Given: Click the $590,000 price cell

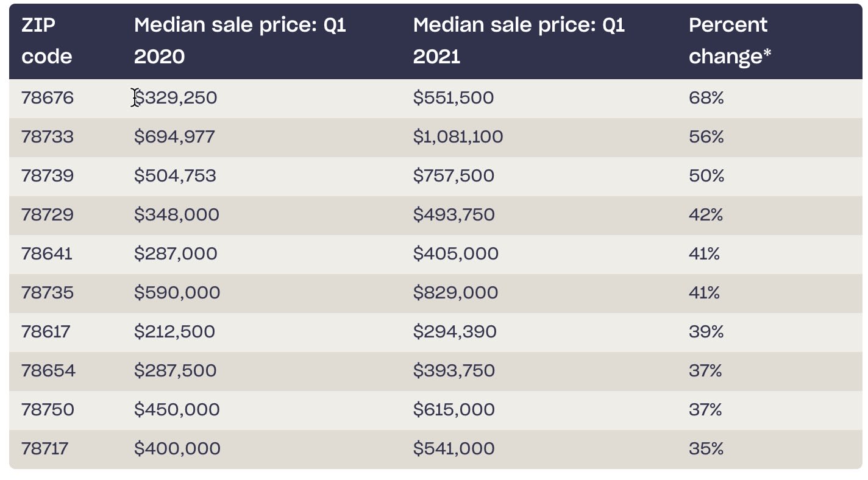Looking at the screenshot, I should click(x=177, y=293).
